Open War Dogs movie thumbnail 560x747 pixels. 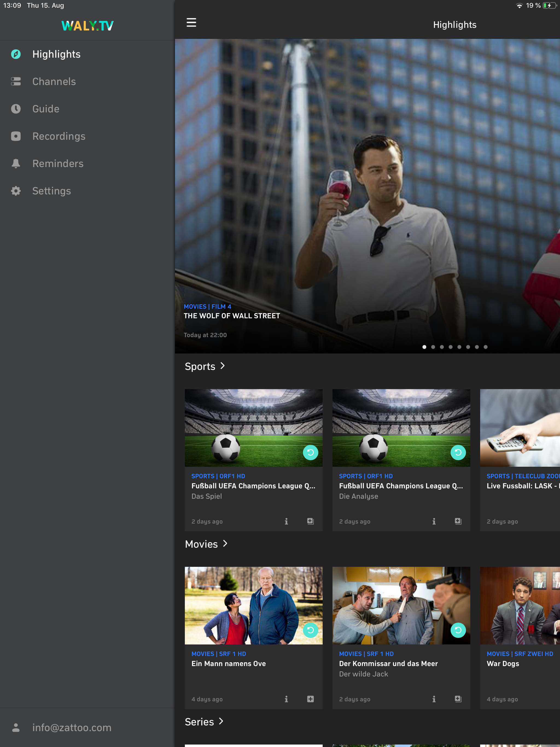520,606
